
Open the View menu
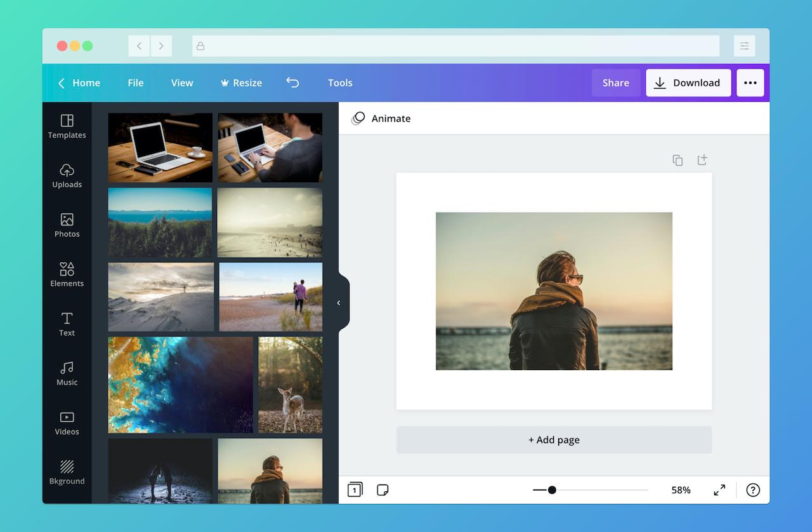181,83
